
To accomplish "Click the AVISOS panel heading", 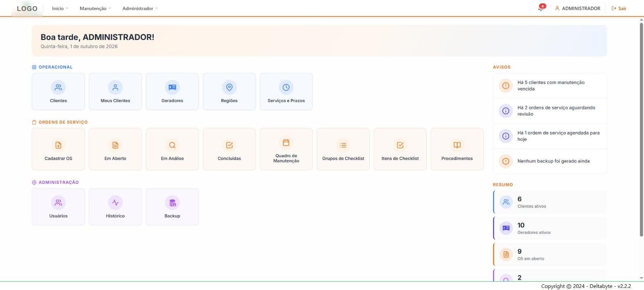I will pyautogui.click(x=502, y=67).
